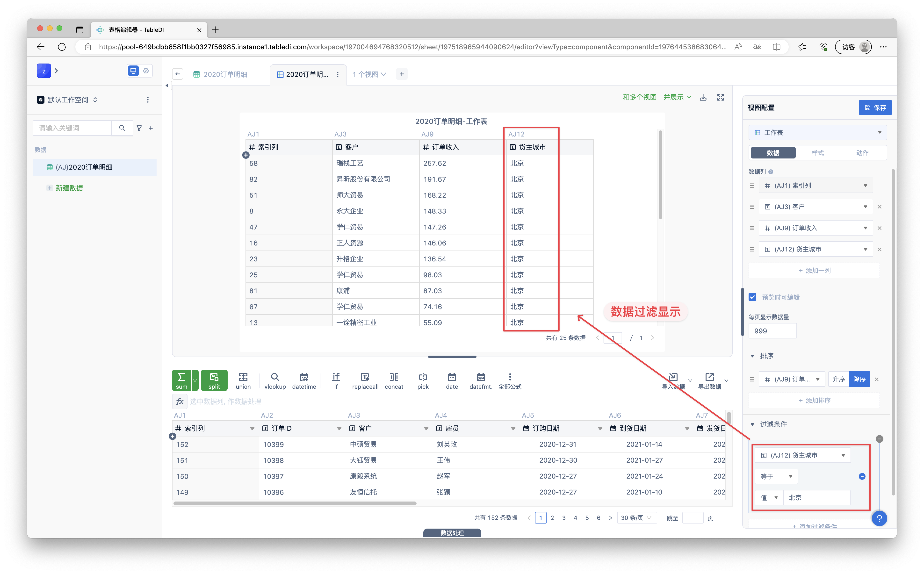Screen dimensions: 924x574
Task: Enter fullscreen view mode
Action: (721, 98)
